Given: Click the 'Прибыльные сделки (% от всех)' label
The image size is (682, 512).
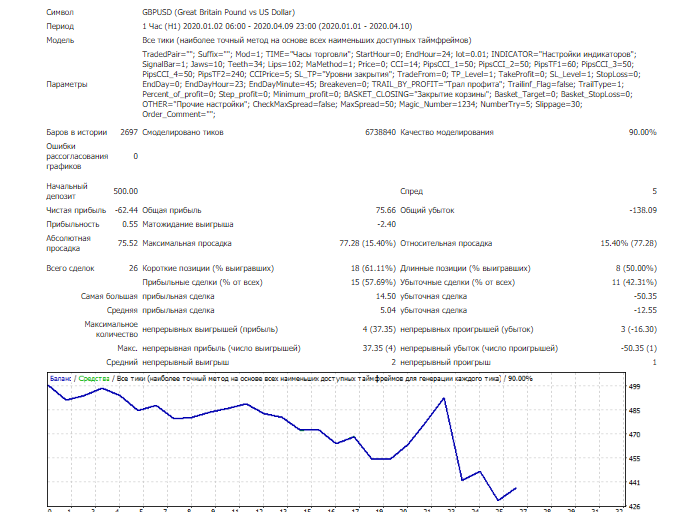Looking at the screenshot, I should click(x=202, y=282).
